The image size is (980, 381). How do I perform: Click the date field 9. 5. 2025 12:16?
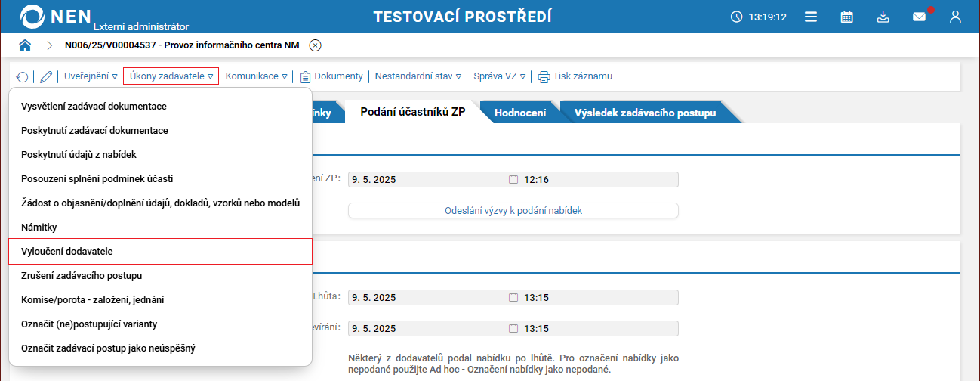(x=513, y=180)
